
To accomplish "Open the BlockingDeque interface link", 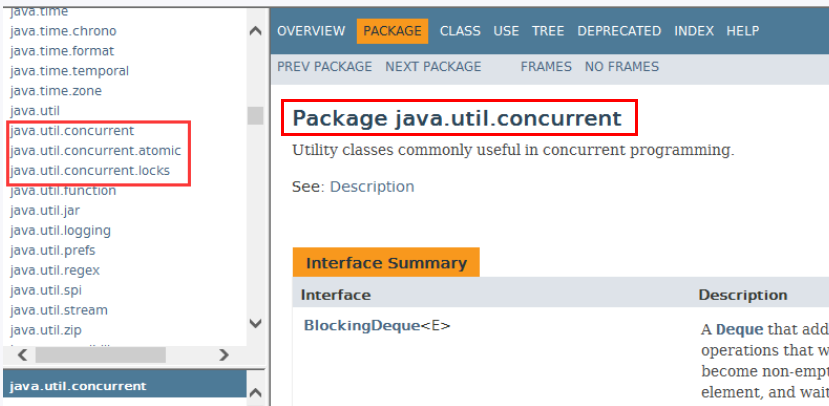I will (x=361, y=325).
